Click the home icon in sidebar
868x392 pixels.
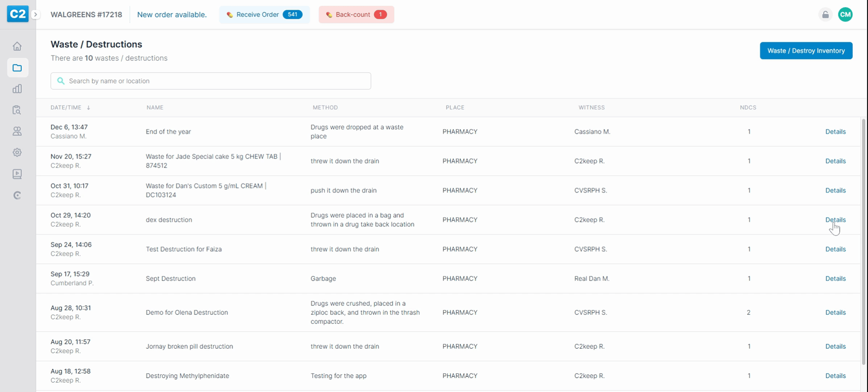click(x=17, y=46)
